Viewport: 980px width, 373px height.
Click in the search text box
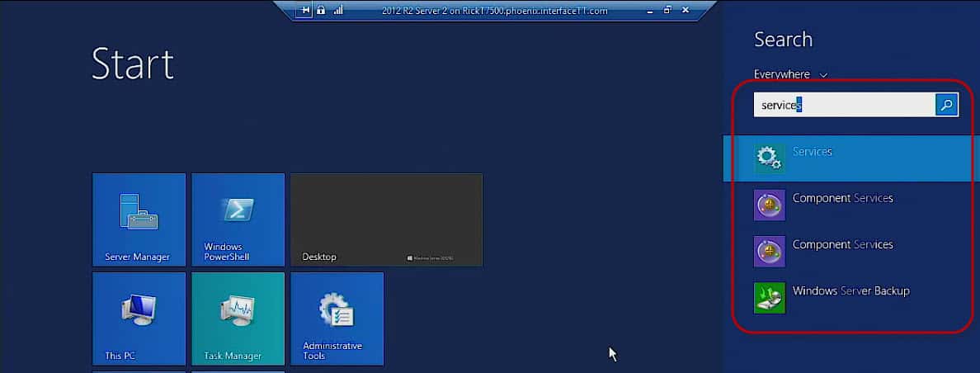point(845,105)
